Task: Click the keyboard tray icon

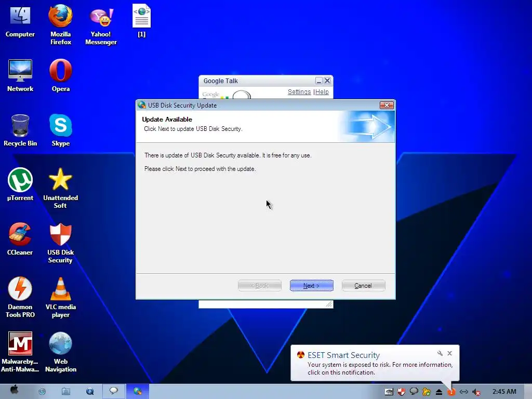Action: 389,392
